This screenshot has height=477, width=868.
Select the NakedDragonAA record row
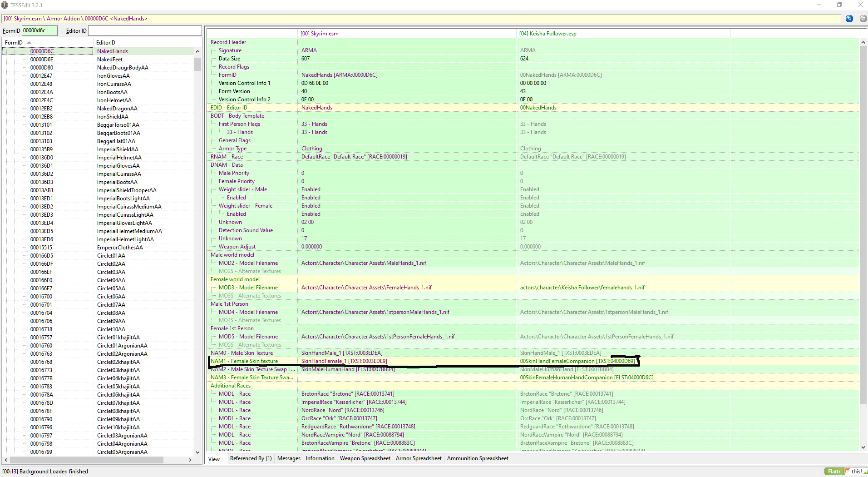click(98, 109)
